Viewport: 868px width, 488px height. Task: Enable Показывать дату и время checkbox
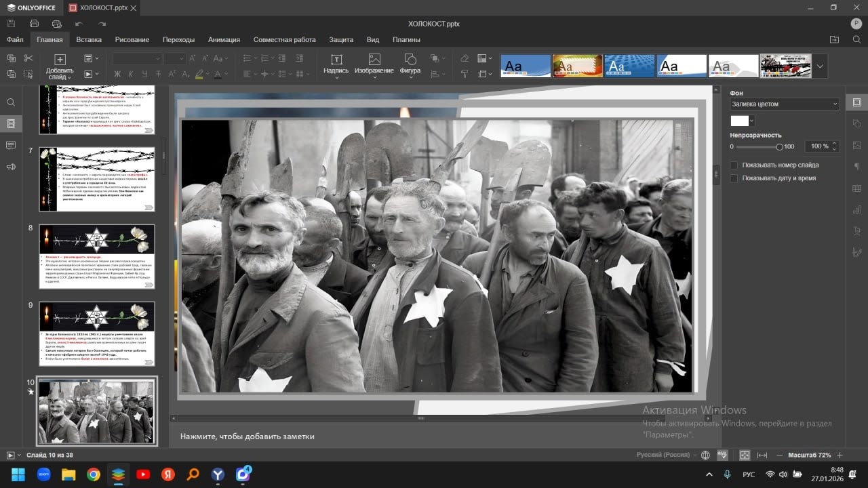tap(734, 178)
